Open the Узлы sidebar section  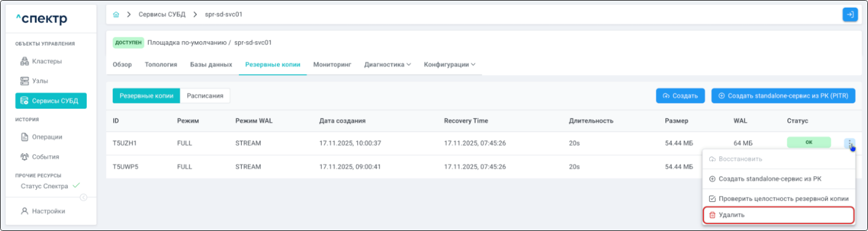pyautogui.click(x=40, y=81)
